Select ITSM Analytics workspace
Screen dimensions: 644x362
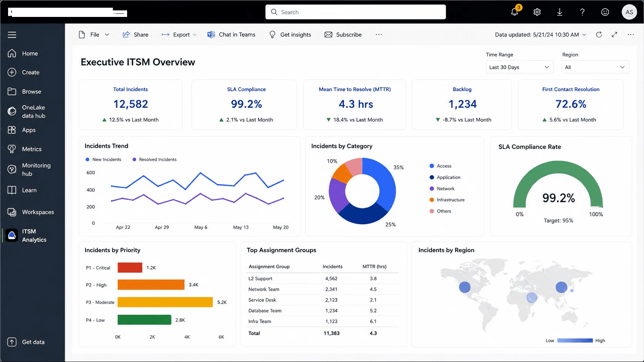[27, 235]
